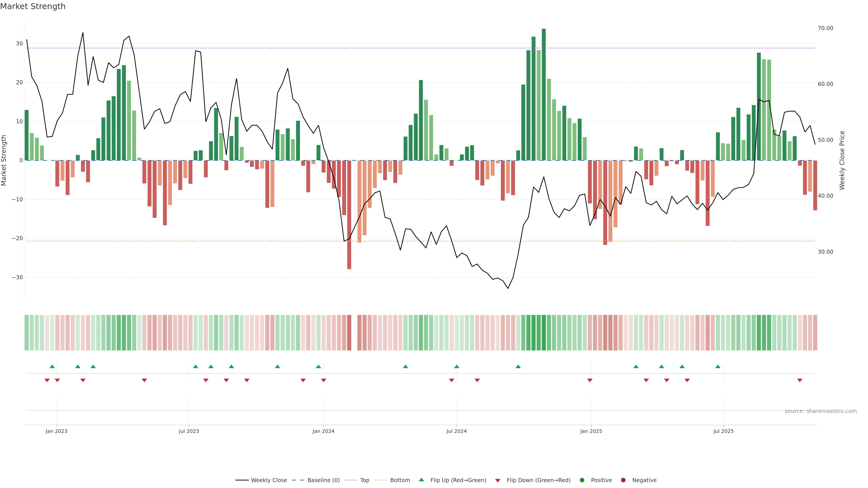This screenshot has width=868, height=488.
Task: Select the tallest green bar in the chart
Action: 543,94
